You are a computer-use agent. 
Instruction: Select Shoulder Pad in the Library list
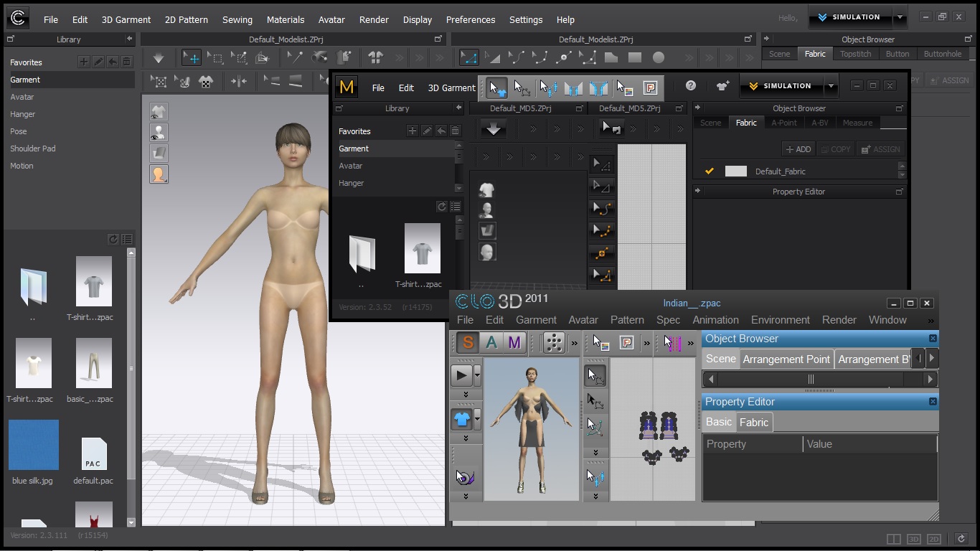coord(32,149)
